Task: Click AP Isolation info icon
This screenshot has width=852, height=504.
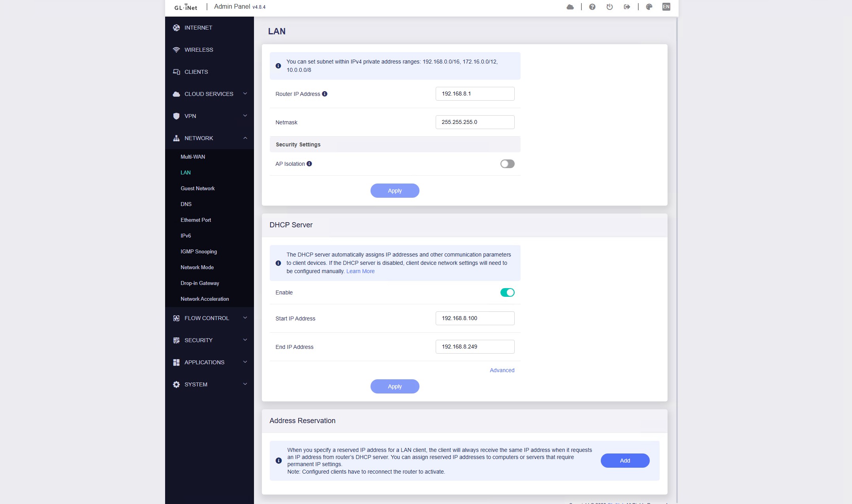Action: point(309,164)
